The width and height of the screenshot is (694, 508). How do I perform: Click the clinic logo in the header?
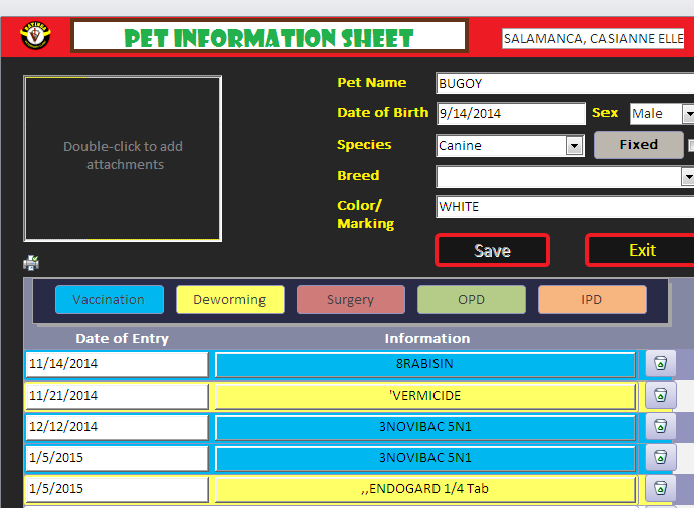35,37
